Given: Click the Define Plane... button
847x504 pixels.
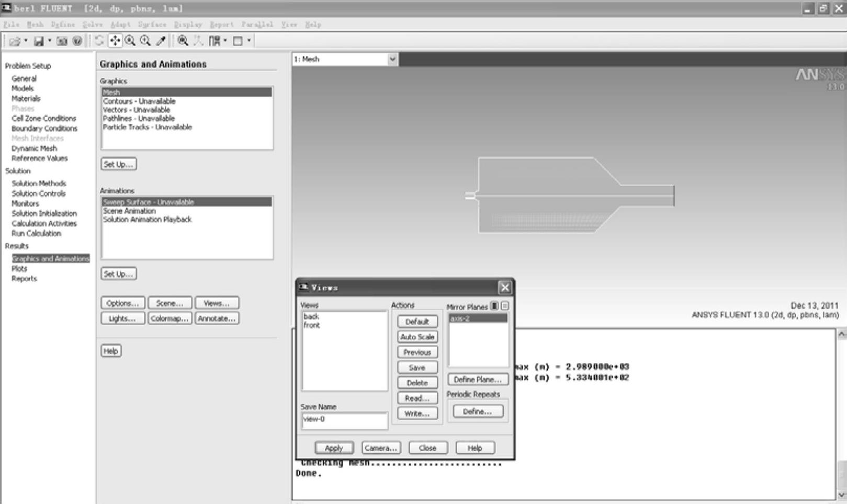Looking at the screenshot, I should click(x=477, y=380).
